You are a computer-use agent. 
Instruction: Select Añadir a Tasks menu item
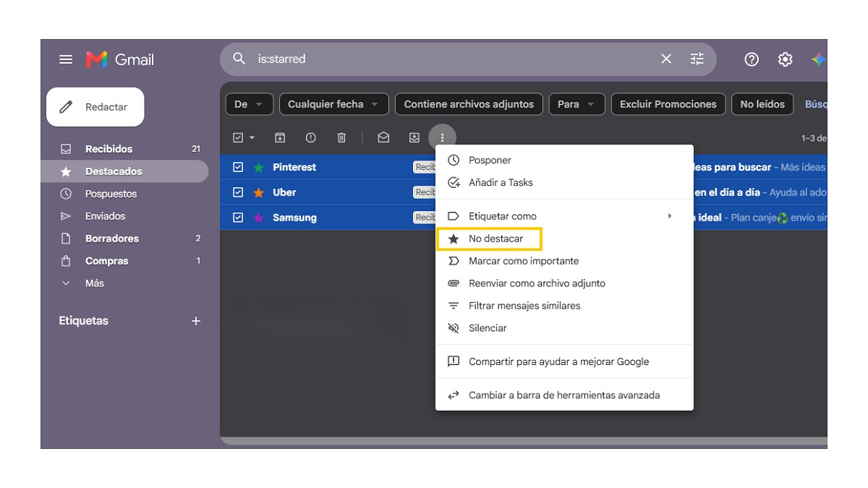pos(564,183)
